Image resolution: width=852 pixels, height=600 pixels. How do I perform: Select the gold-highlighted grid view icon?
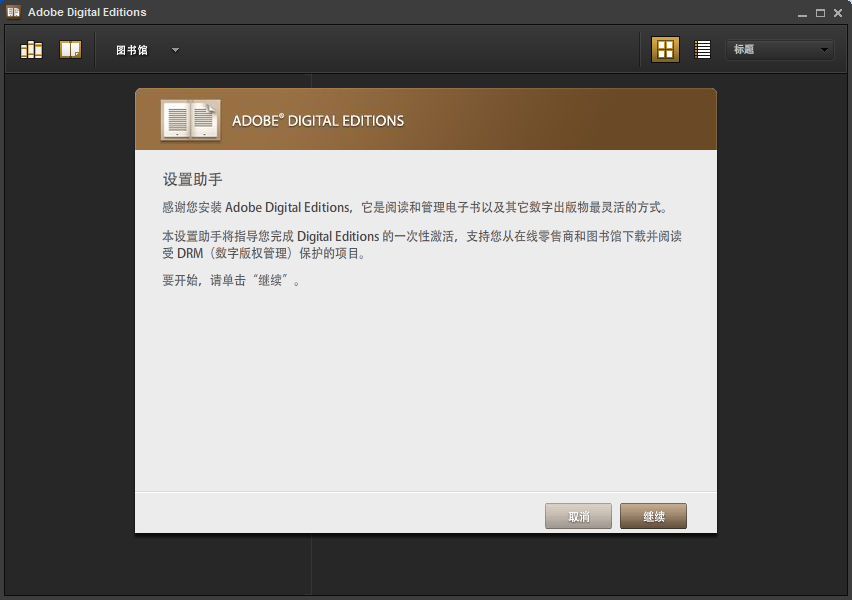click(666, 48)
